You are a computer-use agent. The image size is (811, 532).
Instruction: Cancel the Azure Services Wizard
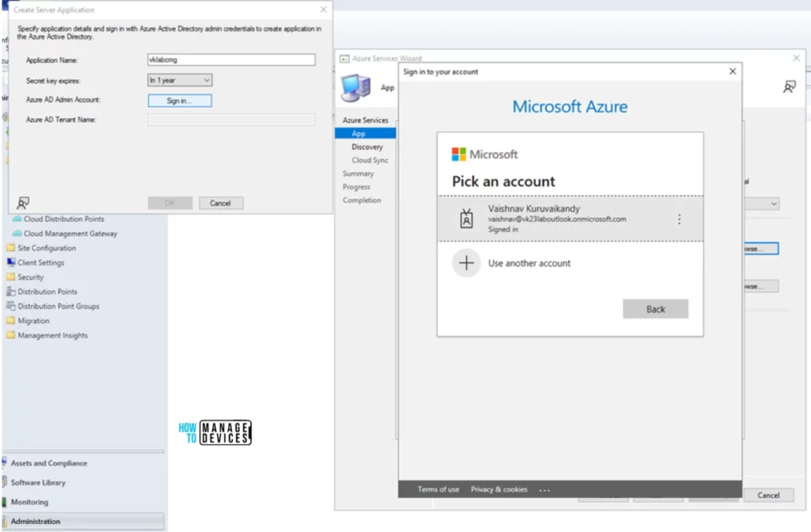(768, 496)
